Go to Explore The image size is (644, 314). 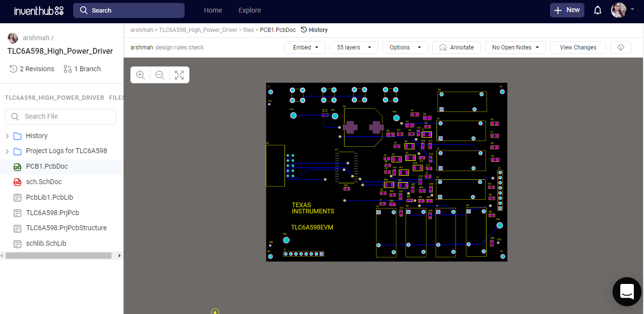tap(250, 10)
